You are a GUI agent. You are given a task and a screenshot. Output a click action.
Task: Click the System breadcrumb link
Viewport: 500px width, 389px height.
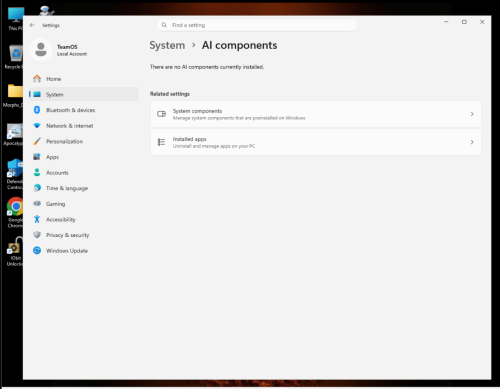tap(167, 45)
